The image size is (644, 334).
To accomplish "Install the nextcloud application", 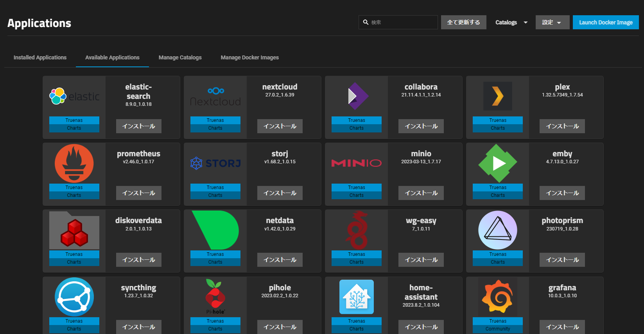I will tap(280, 126).
